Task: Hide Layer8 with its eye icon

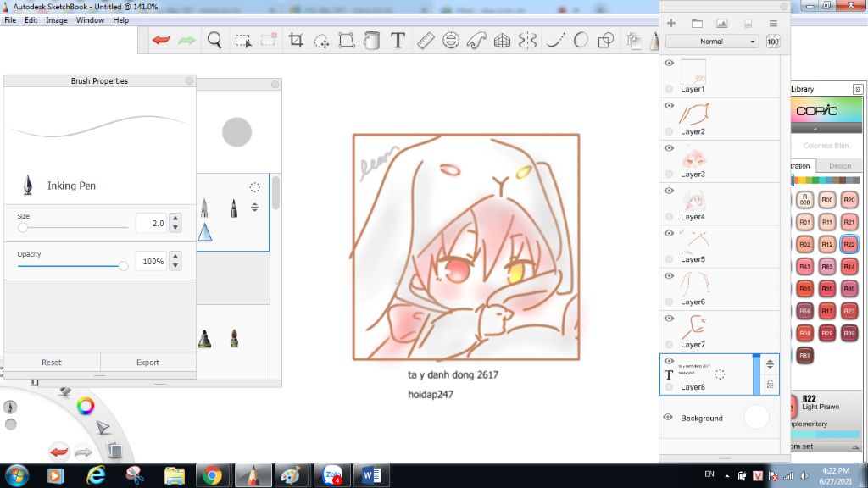Action: [x=669, y=361]
